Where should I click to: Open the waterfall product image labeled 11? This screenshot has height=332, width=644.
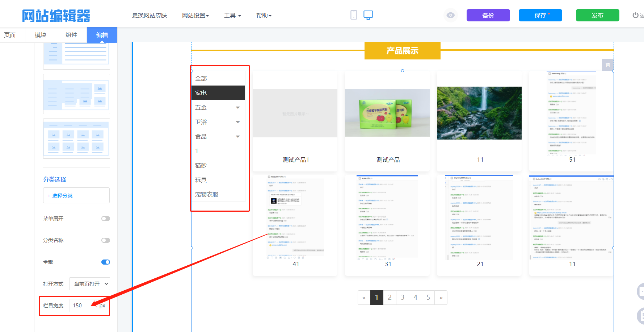[479, 113]
